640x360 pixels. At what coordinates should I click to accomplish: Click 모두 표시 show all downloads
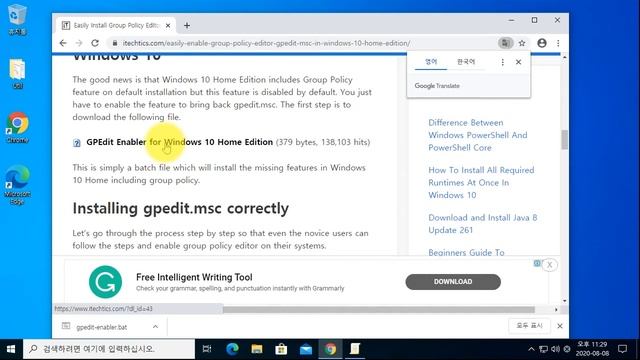click(529, 326)
